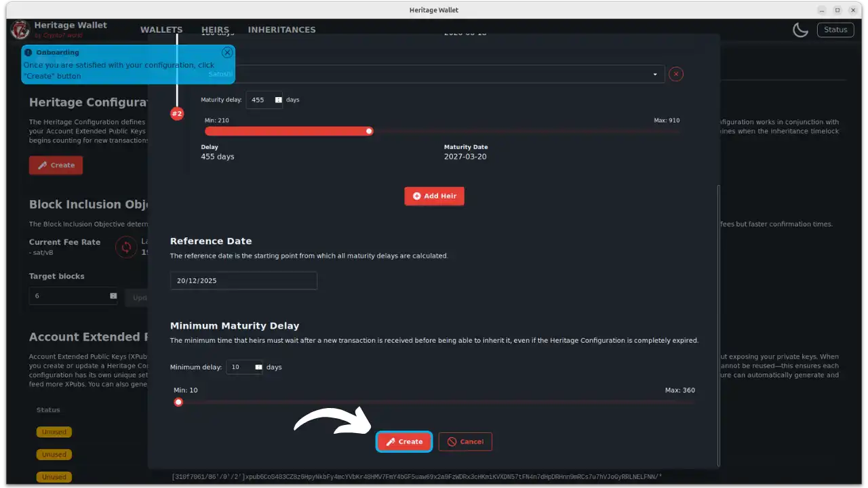Open the Status button
The image size is (868, 488).
pyautogui.click(x=835, y=30)
